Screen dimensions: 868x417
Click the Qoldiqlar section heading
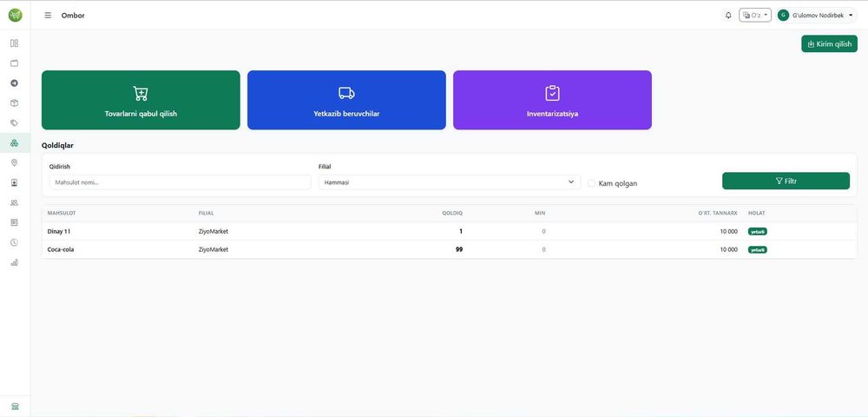pos(57,146)
